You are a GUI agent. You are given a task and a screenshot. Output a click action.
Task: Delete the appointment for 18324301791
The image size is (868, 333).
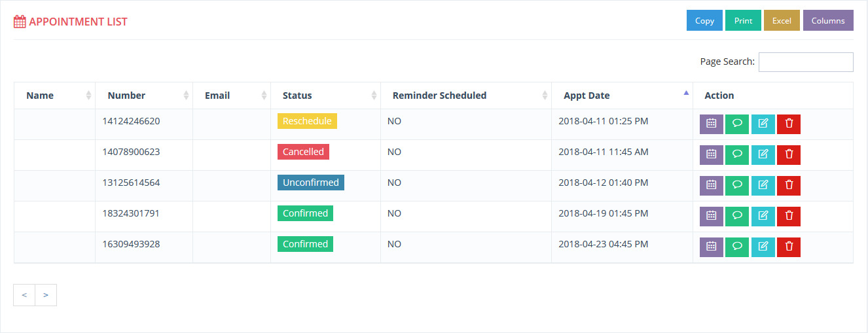pos(789,217)
